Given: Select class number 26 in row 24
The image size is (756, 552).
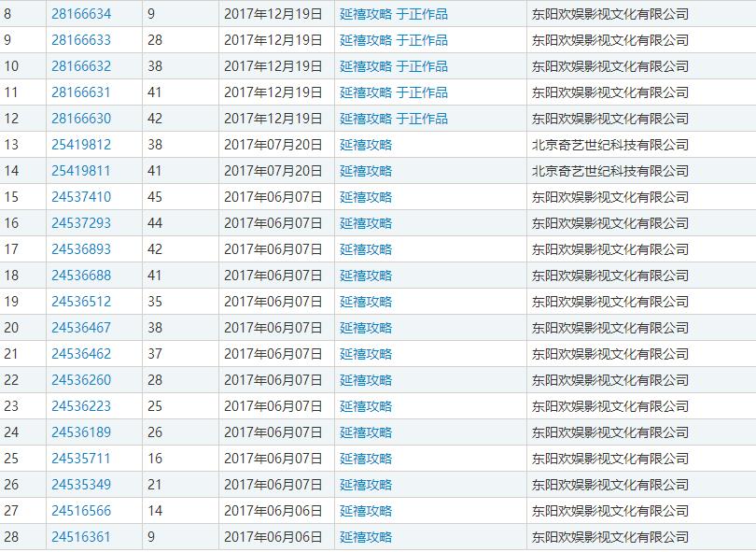Looking at the screenshot, I should (x=155, y=432).
